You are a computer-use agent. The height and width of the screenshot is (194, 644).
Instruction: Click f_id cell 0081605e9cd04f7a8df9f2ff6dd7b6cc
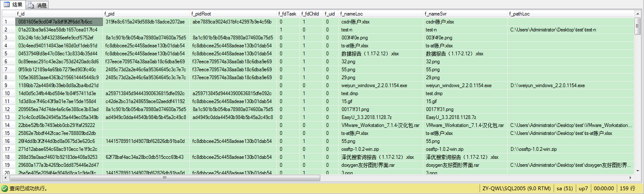point(59,21)
